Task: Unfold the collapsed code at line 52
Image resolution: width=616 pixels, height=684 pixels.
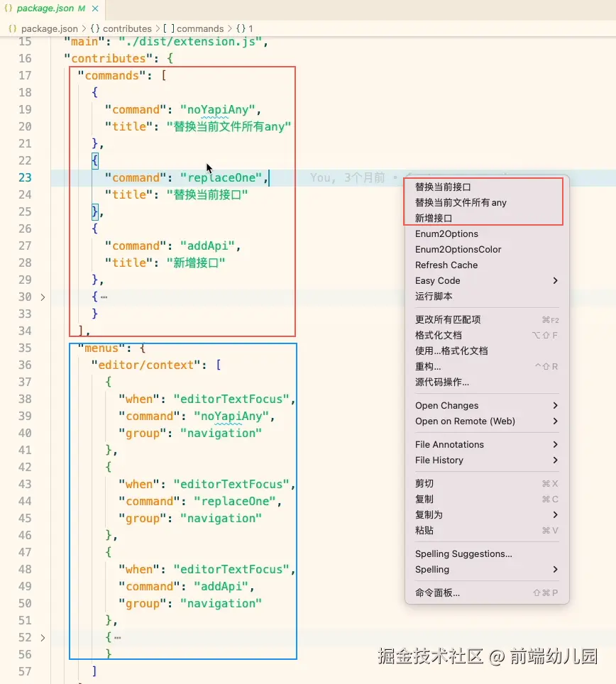Action: tap(43, 637)
